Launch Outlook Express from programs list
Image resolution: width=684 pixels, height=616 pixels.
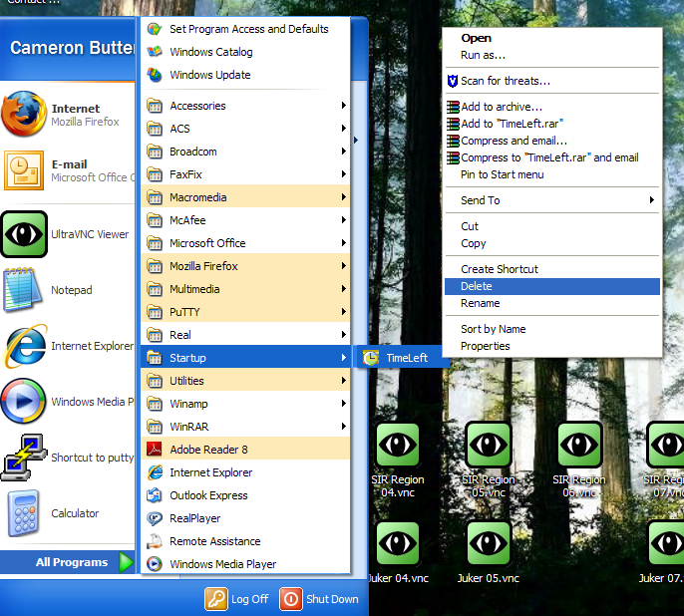point(245,495)
